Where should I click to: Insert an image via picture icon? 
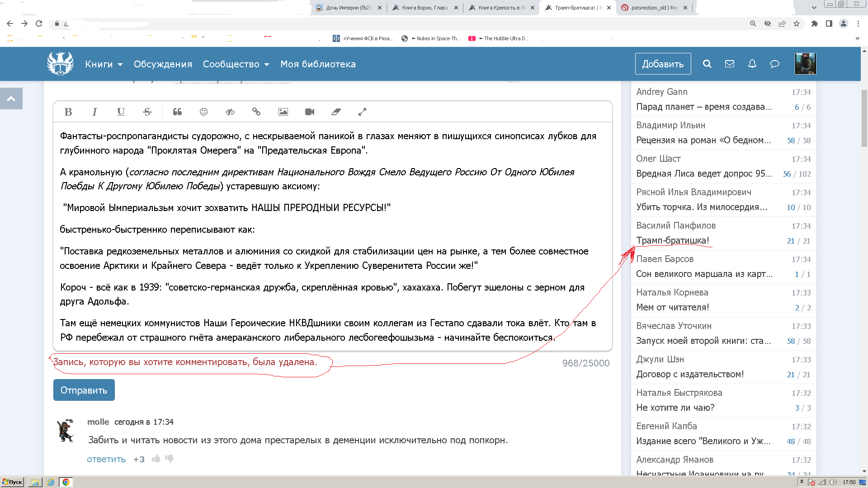283,112
